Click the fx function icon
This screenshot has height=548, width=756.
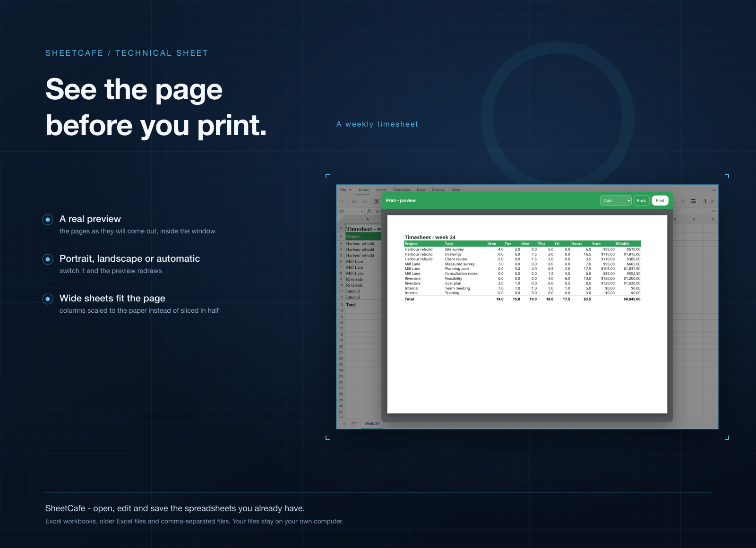pyautogui.click(x=369, y=211)
